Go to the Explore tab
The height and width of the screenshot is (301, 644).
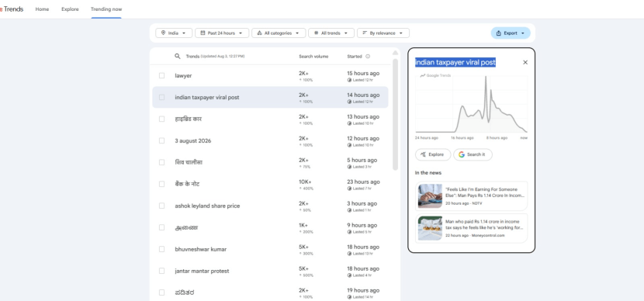click(70, 9)
